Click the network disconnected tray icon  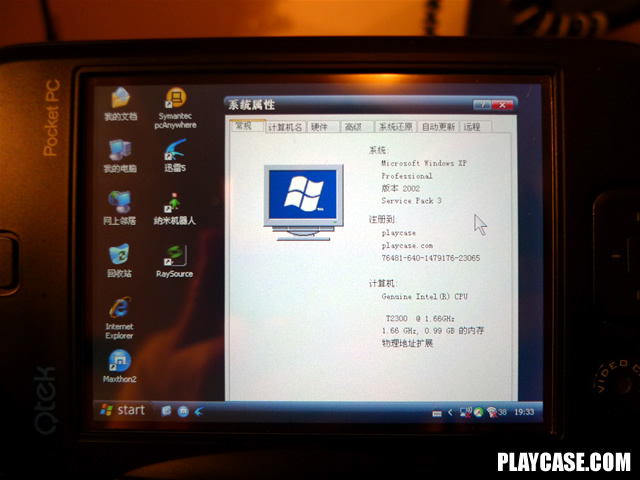click(465, 412)
